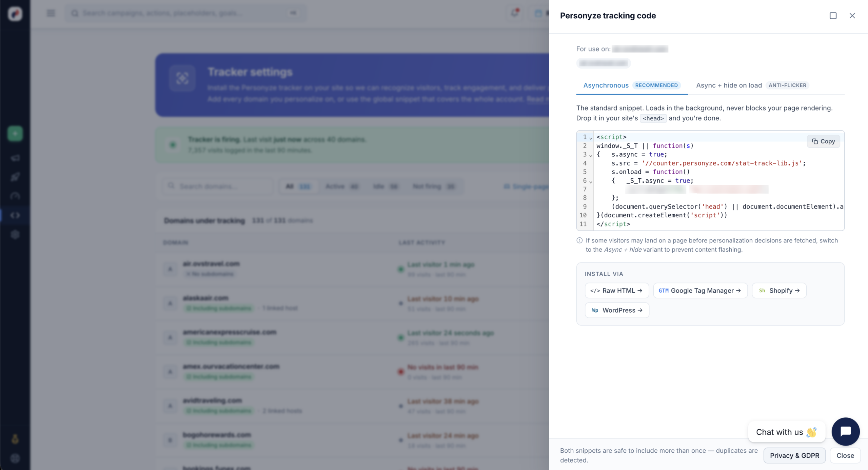Click the air.ovstravel.com domain row
The width and height of the screenshot is (868, 470).
(x=352, y=269)
